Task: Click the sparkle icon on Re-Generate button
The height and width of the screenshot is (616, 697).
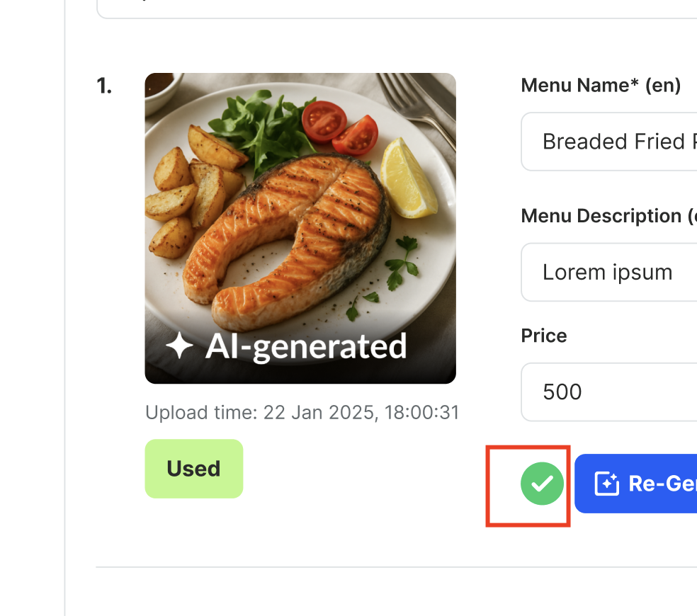Action: 606,484
